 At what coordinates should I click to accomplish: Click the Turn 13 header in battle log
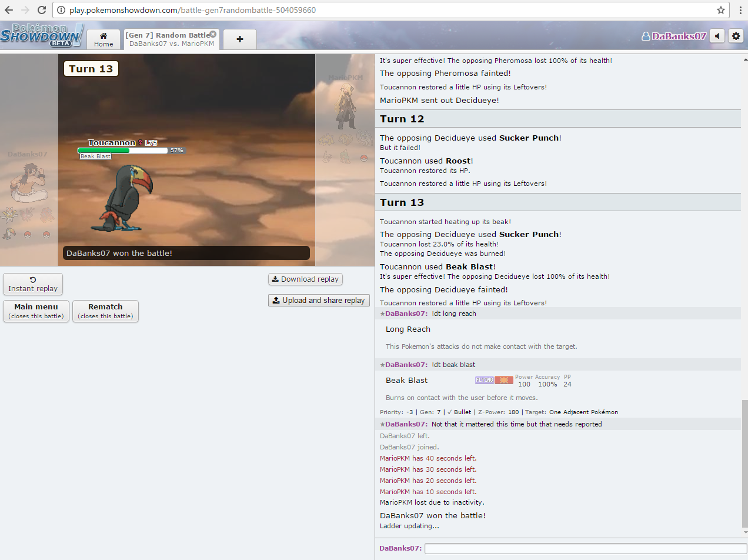[x=557, y=202]
